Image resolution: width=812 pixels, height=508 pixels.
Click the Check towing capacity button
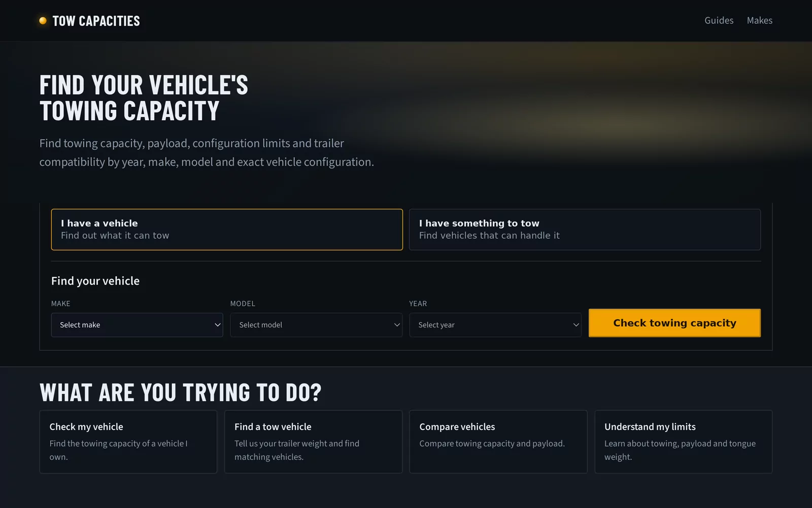[x=674, y=323]
